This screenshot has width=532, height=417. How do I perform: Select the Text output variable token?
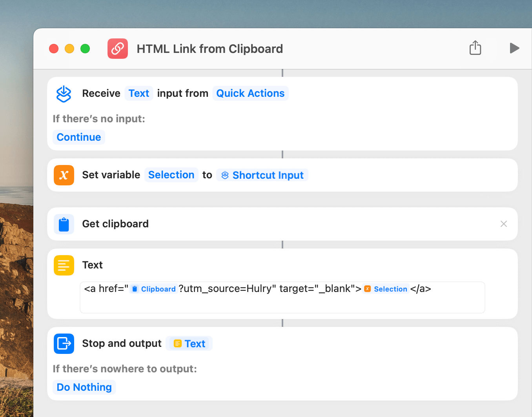(189, 344)
